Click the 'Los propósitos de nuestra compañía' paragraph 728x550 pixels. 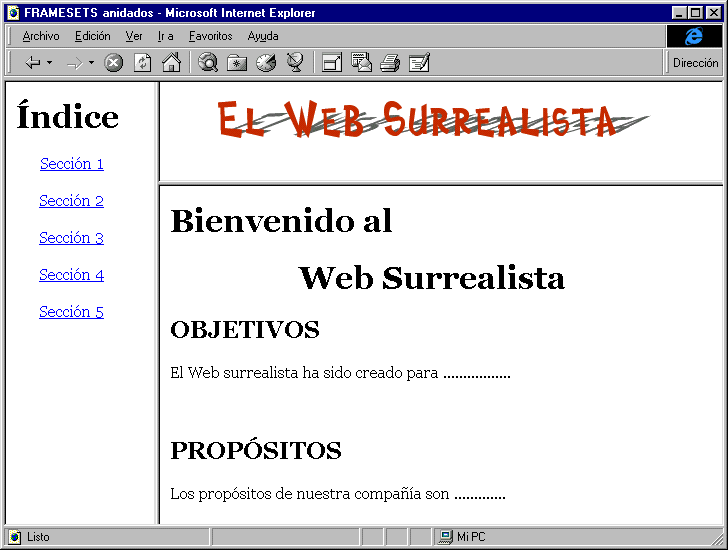[338, 494]
